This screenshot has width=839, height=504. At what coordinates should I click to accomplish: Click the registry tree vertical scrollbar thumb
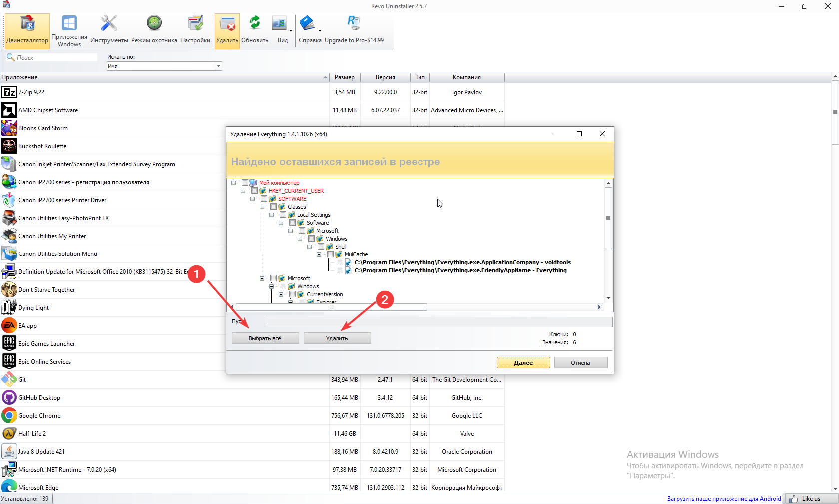click(608, 218)
